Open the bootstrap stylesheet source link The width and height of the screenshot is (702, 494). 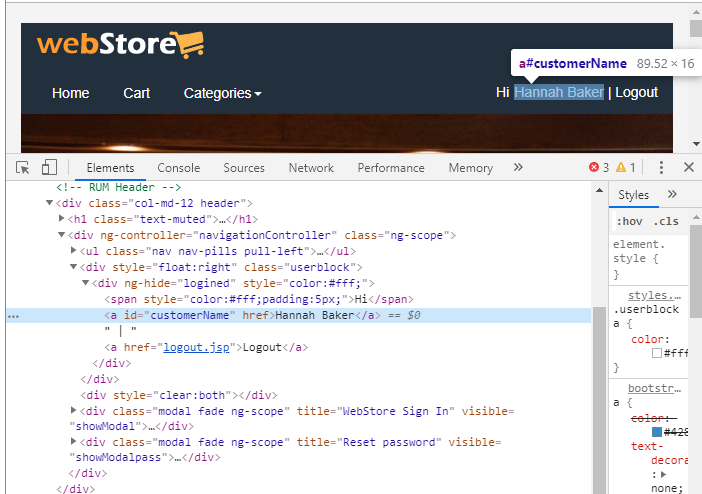[x=654, y=388]
